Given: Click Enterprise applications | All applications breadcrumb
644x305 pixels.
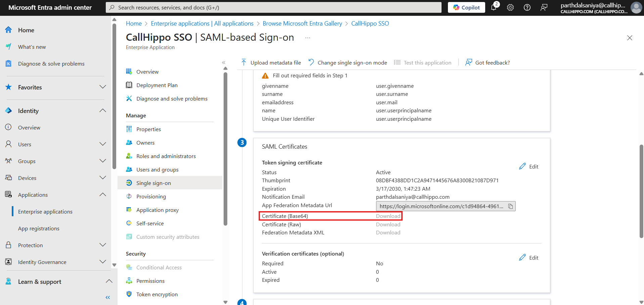Looking at the screenshot, I should click(x=202, y=24).
